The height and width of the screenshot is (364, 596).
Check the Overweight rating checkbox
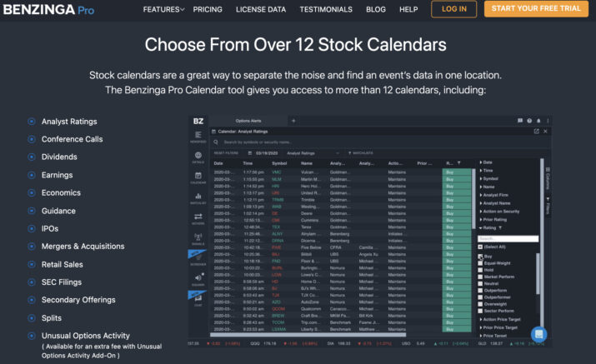pos(480,304)
